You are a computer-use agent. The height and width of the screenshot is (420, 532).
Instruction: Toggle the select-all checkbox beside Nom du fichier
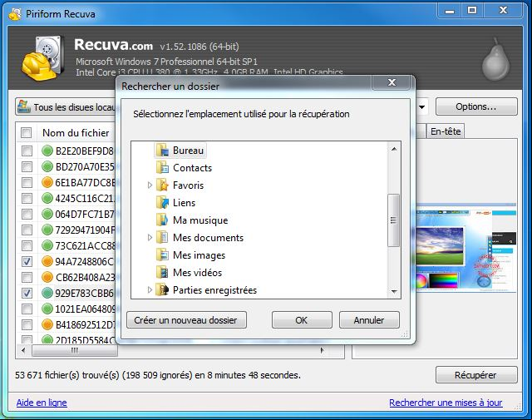[26, 132]
